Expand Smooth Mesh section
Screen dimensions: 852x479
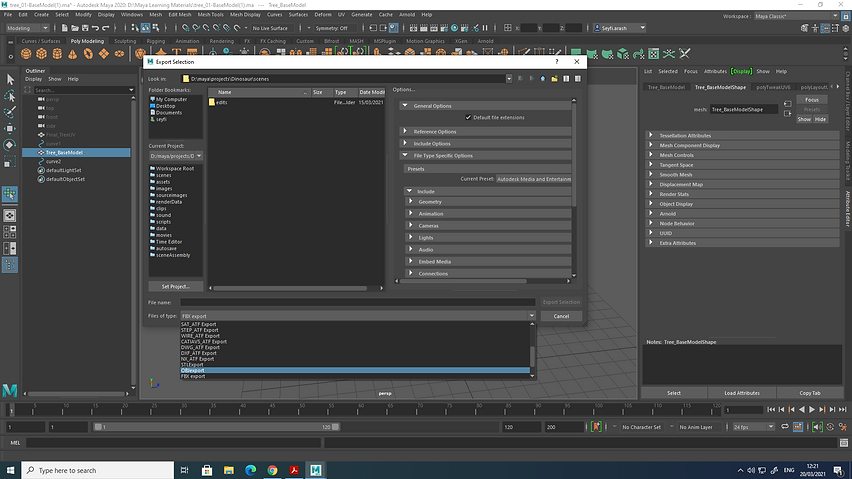(x=651, y=174)
